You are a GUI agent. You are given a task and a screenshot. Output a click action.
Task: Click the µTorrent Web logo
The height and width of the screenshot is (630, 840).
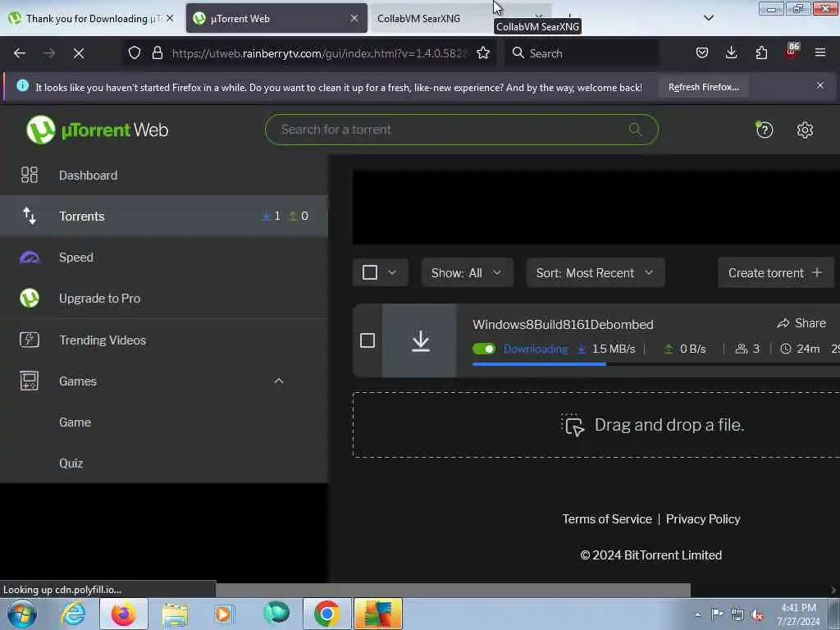coord(98,130)
